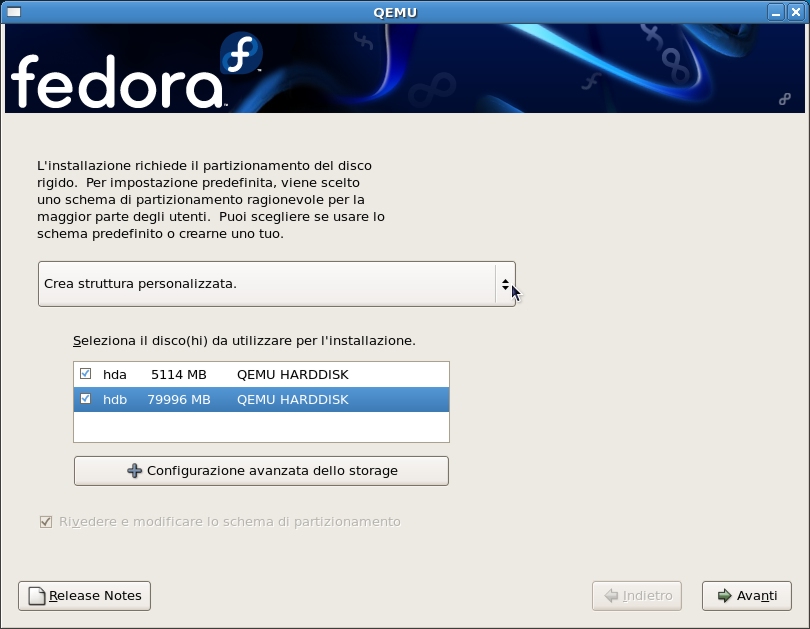Click the Indietro back button
This screenshot has width=810, height=629.
coord(636,595)
